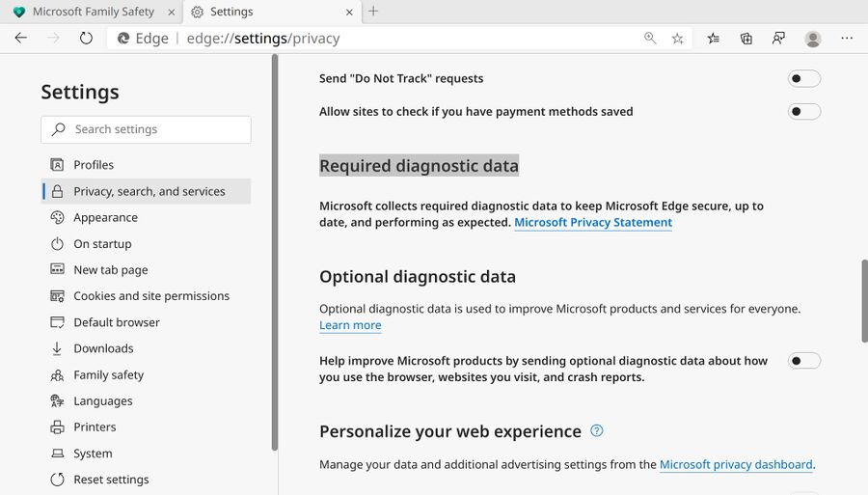Open Downloads settings
The width and height of the screenshot is (868, 495).
[x=147, y=348]
